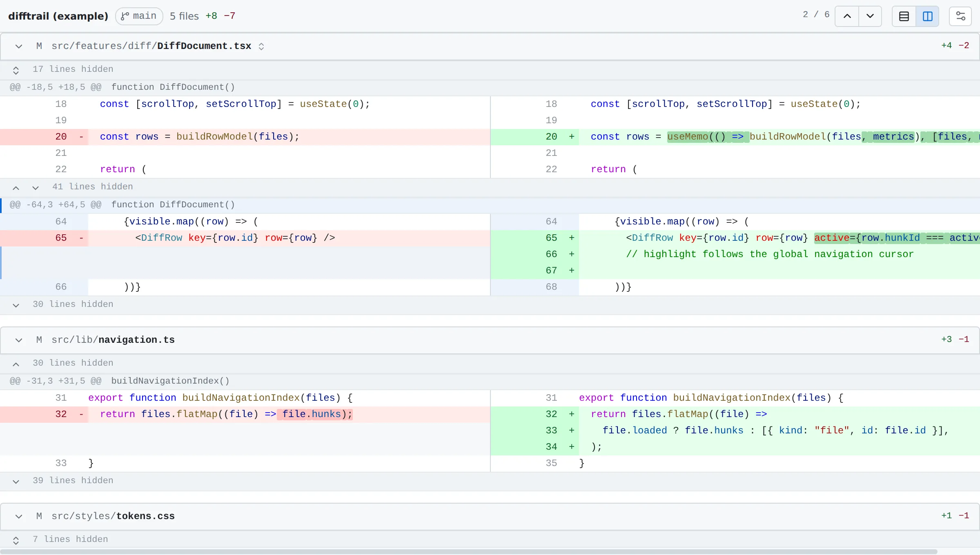This screenshot has width=980, height=555.
Task: Expand 30 hidden lines above buildNavigationIndex
Action: [16, 364]
